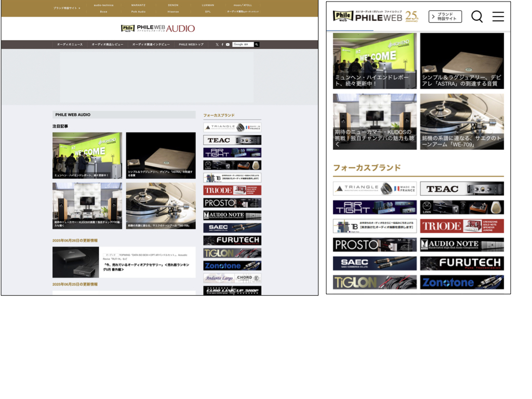This screenshot has width=532, height=399.
Task: Open the FURUTECH banner in desktop sidebar
Action: click(x=232, y=241)
